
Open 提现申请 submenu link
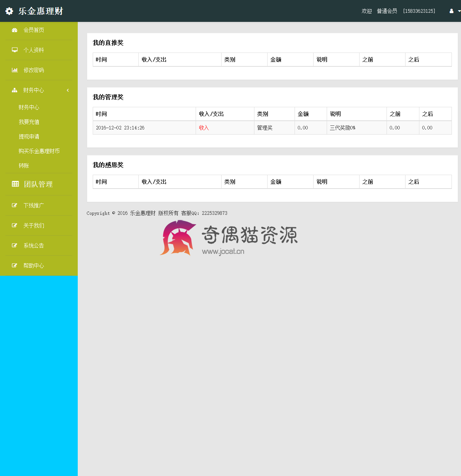tap(29, 136)
